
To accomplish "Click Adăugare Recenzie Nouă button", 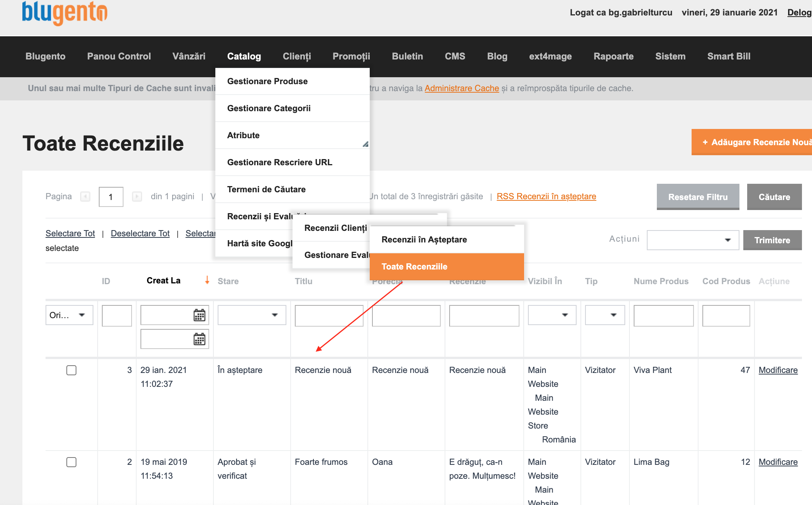I will click(x=752, y=142).
